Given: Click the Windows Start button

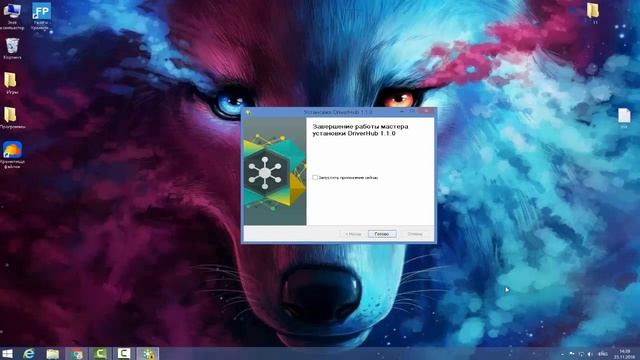Looking at the screenshot, I should 7,353.
